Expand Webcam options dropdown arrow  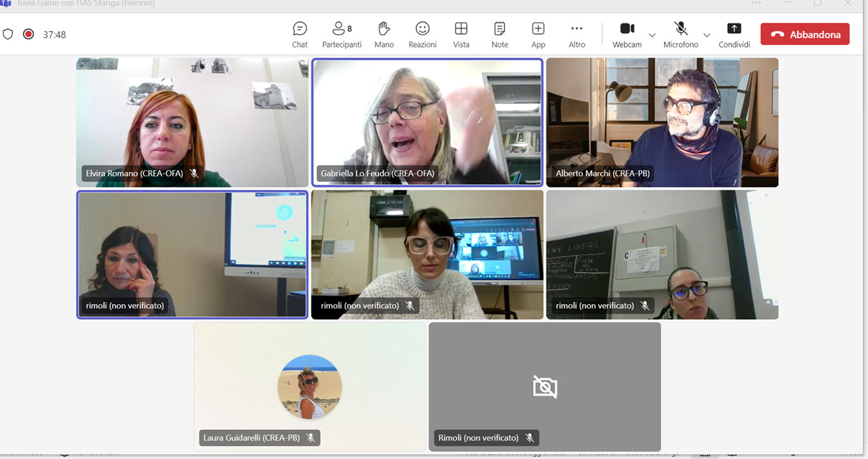point(652,35)
